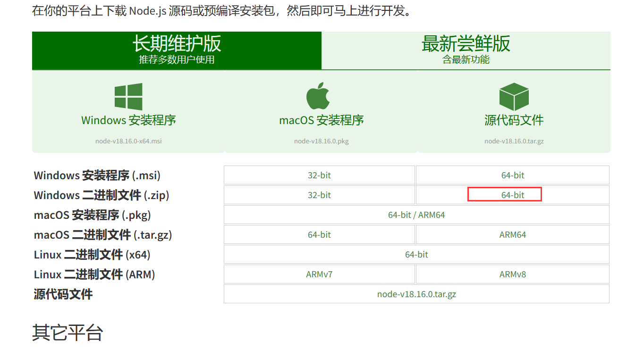Download macOS .pkg 64-bit / ARM64 installer
Screen dimensions: 644x358
click(x=416, y=215)
